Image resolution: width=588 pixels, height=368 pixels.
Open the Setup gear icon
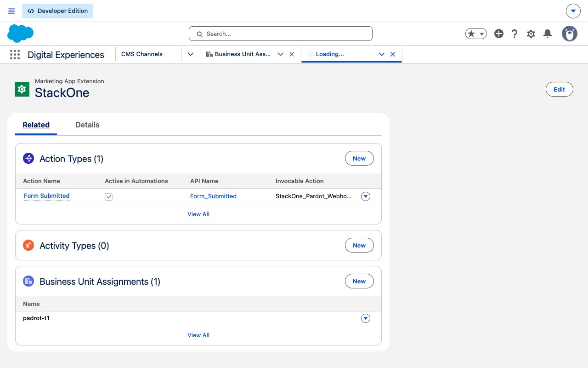click(x=531, y=34)
